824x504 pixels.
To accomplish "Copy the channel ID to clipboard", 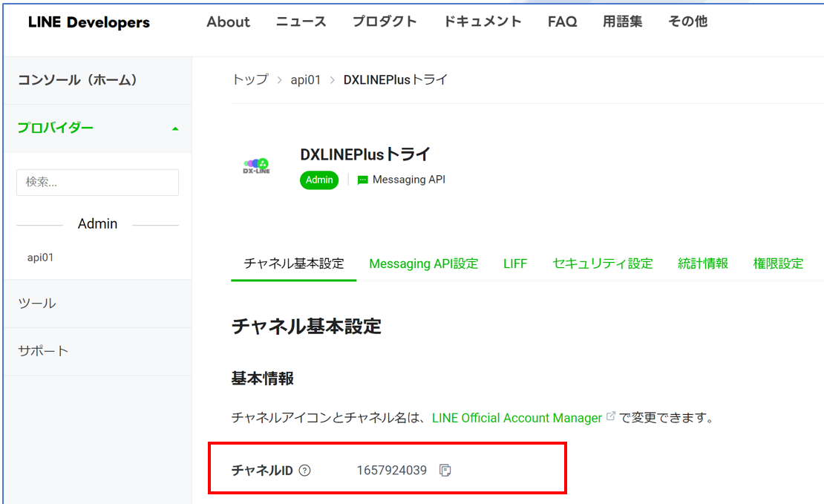I will point(445,470).
